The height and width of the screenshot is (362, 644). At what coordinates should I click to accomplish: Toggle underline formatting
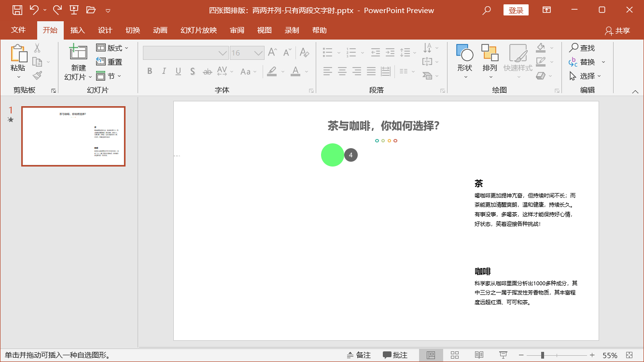tap(178, 71)
